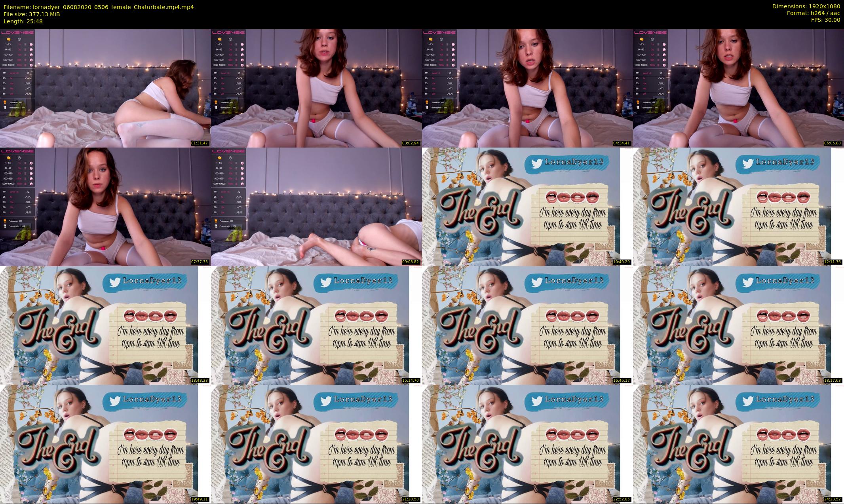Open the thumbnail at 24:23.52
The height and width of the screenshot is (504, 844).
(738, 444)
